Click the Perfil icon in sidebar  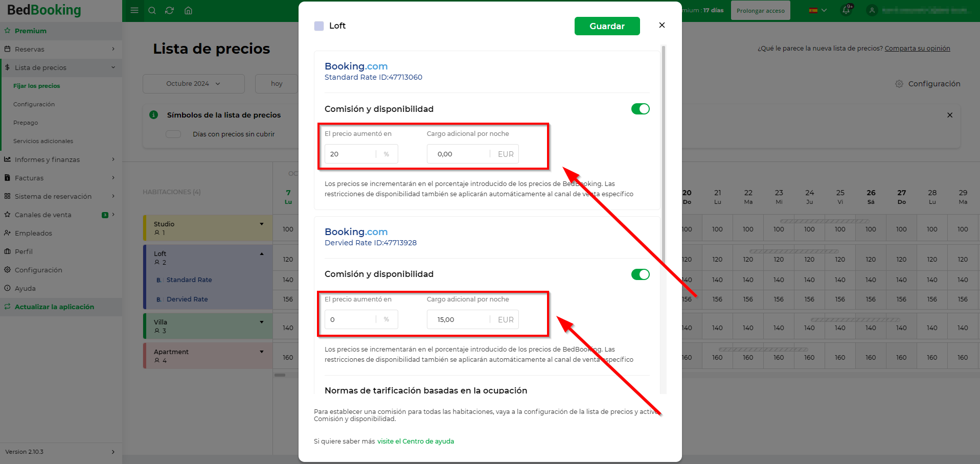(8, 251)
